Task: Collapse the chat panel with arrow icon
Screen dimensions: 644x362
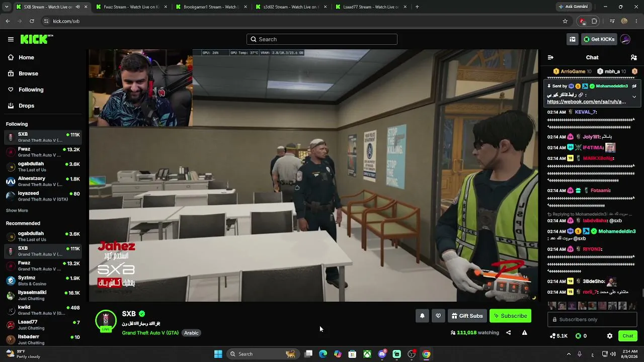Action: tap(550, 57)
